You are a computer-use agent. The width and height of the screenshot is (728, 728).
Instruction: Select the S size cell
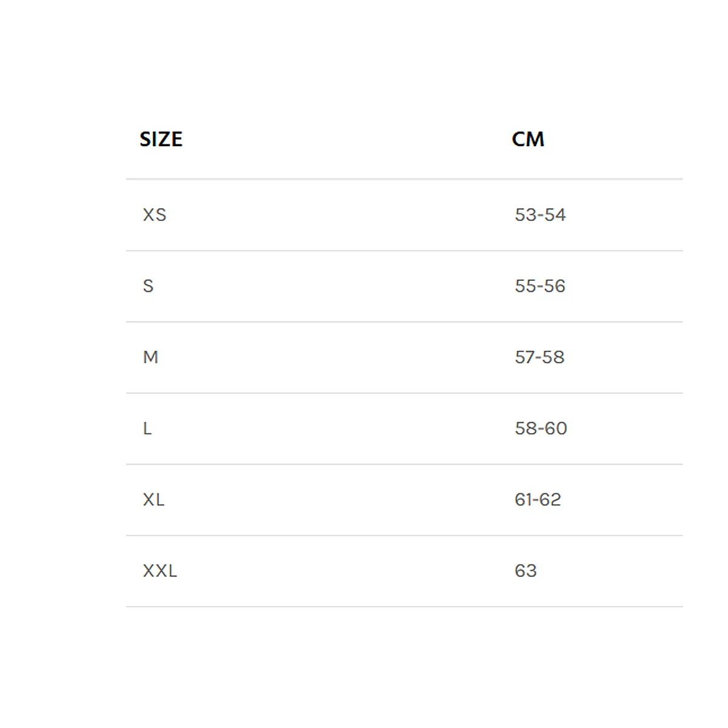148,286
